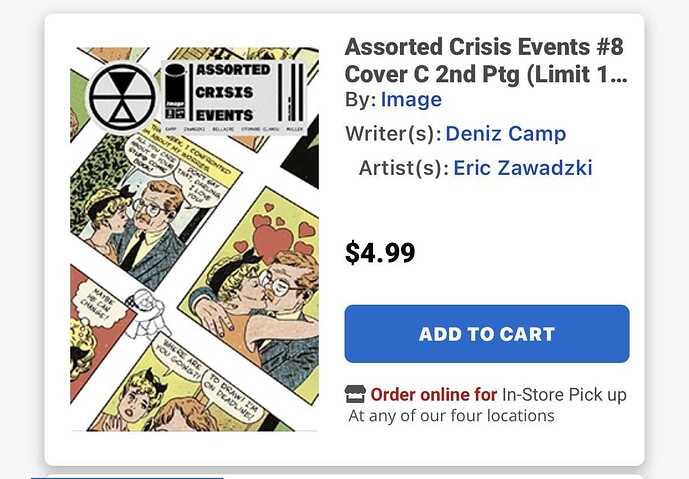Click the Order online for text
The width and height of the screenshot is (689, 479).
pyautogui.click(x=433, y=394)
